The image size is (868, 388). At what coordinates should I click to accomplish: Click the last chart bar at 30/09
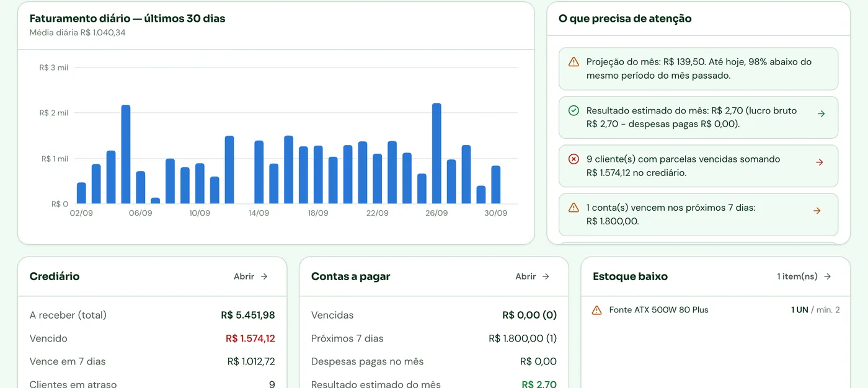(496, 185)
